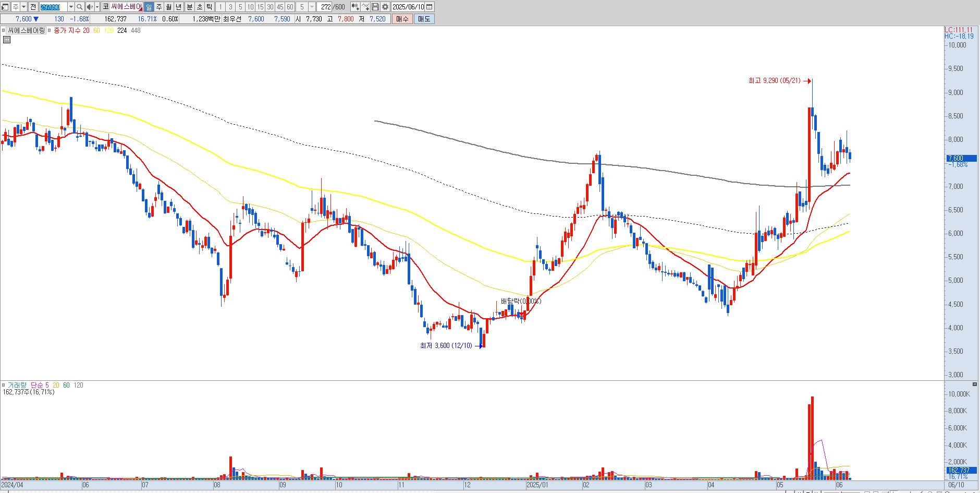
Task: Expand dropdown next to first 주 button
Action: 24,7
